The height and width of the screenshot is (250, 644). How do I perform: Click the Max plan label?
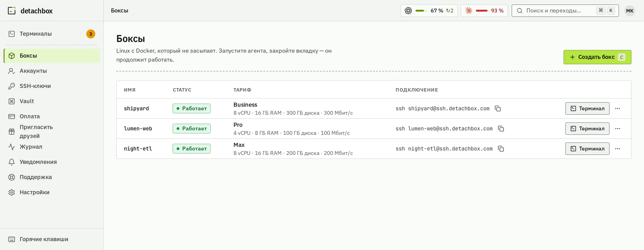239,145
